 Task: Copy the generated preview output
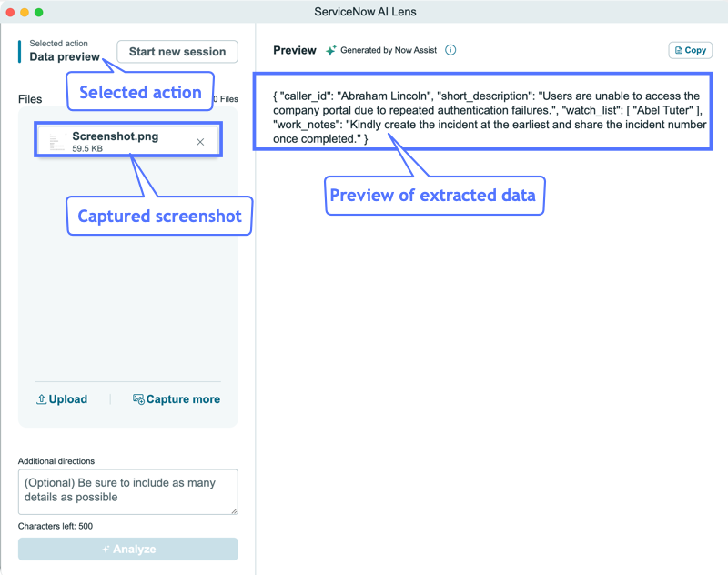(690, 50)
